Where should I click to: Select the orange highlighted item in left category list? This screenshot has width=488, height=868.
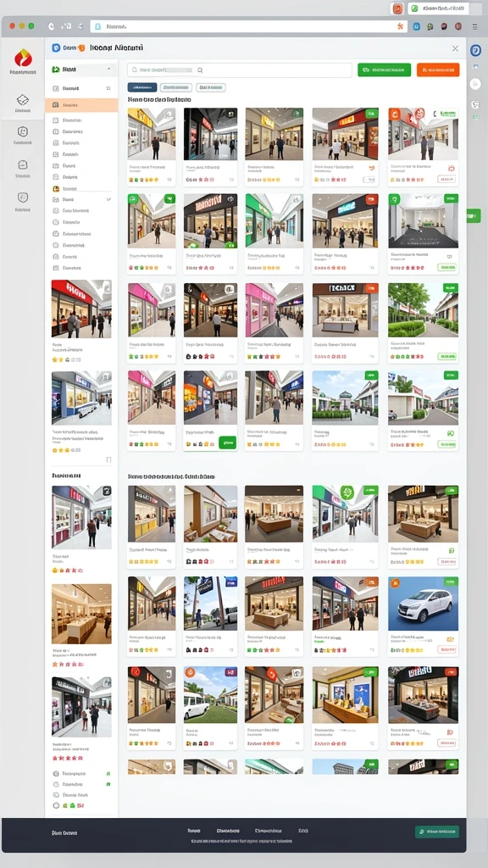click(81, 105)
